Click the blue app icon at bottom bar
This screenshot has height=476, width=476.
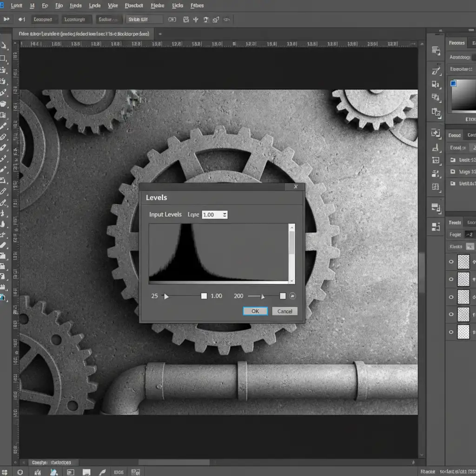click(54, 472)
